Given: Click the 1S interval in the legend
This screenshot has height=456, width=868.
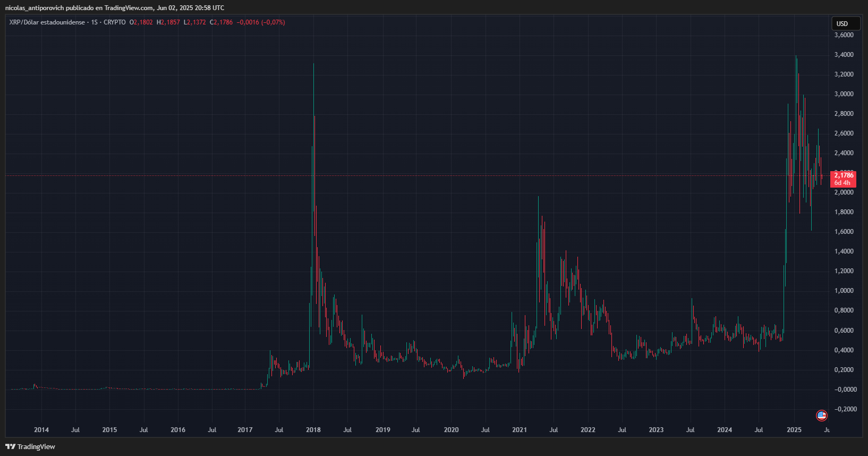Looking at the screenshot, I should tap(95, 22).
